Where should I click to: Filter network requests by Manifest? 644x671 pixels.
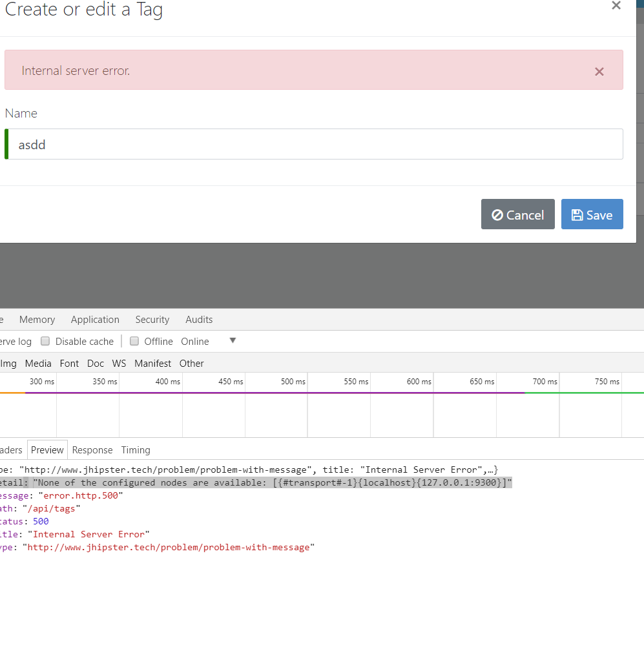point(152,364)
